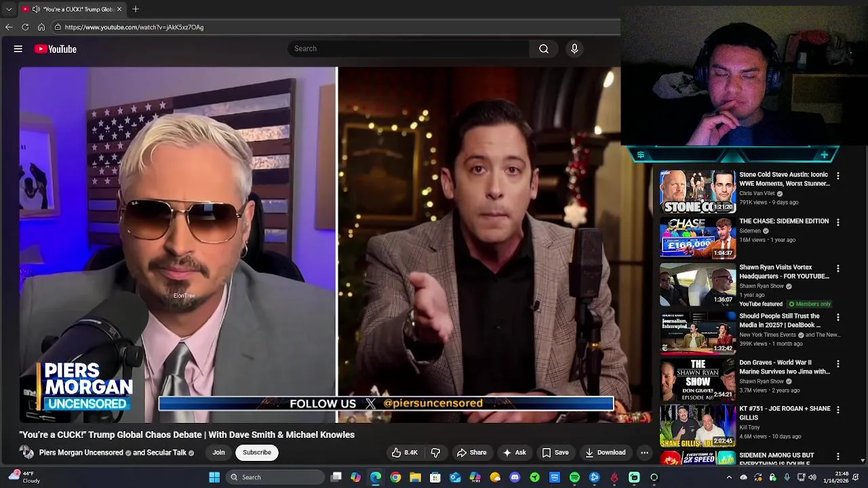The image size is (868, 488).
Task: View site info via address bar lock icon
Action: tap(58, 27)
